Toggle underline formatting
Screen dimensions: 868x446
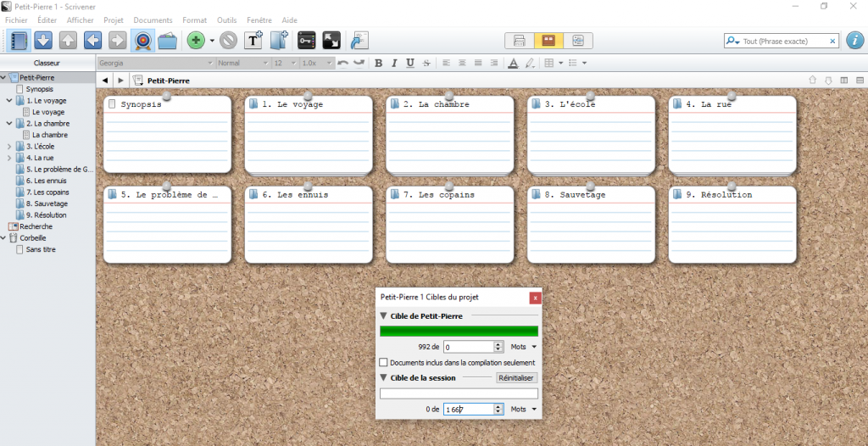coord(410,63)
